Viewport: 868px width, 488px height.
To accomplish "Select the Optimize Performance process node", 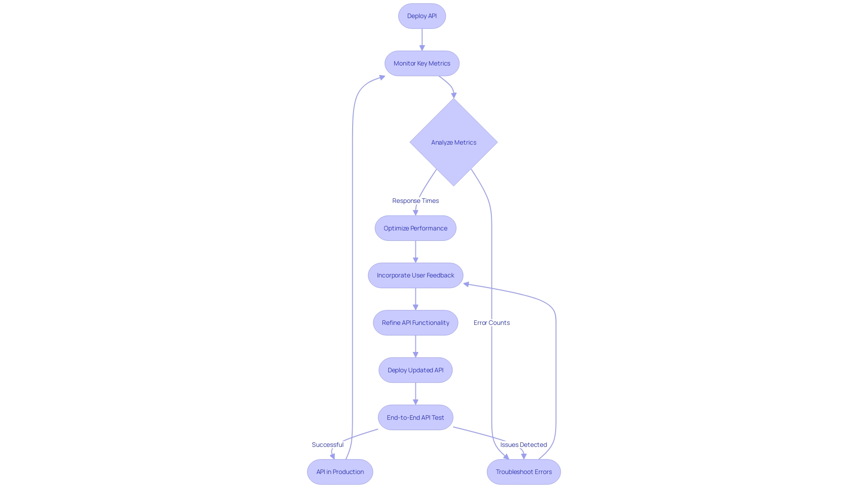I will pos(415,228).
